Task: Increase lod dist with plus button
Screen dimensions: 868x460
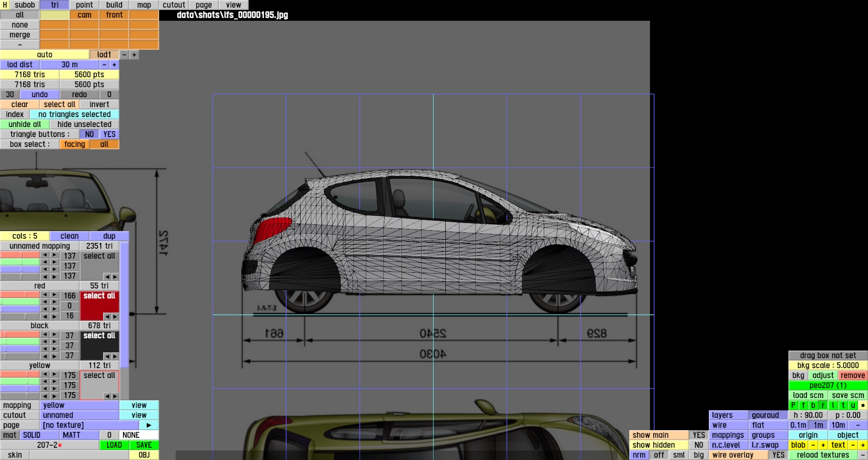Action: (114, 65)
